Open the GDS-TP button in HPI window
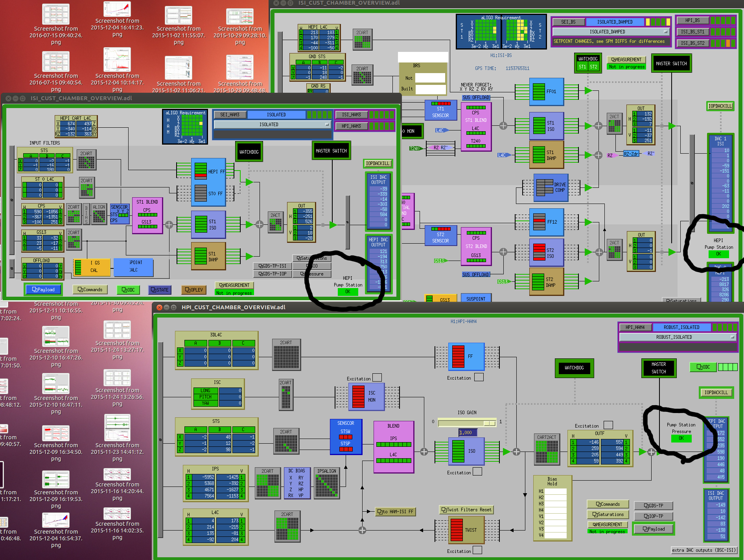Viewport: 744px width, 560px height. 653,506
